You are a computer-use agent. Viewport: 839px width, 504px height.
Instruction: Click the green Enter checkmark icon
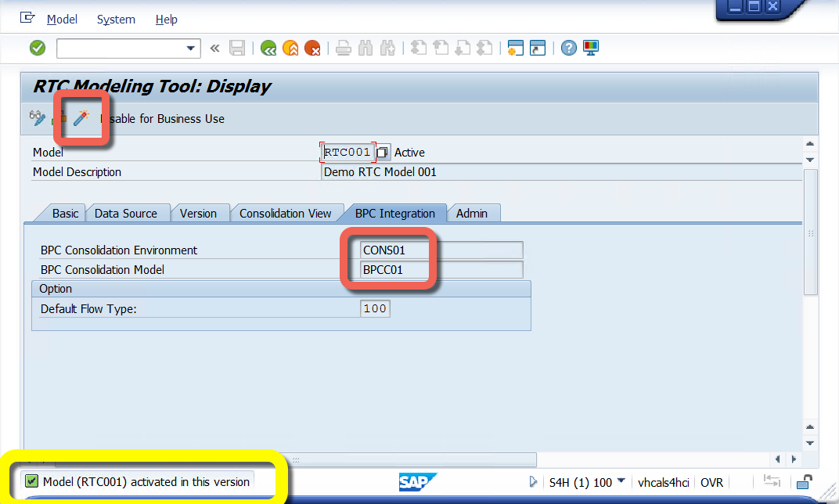click(38, 49)
